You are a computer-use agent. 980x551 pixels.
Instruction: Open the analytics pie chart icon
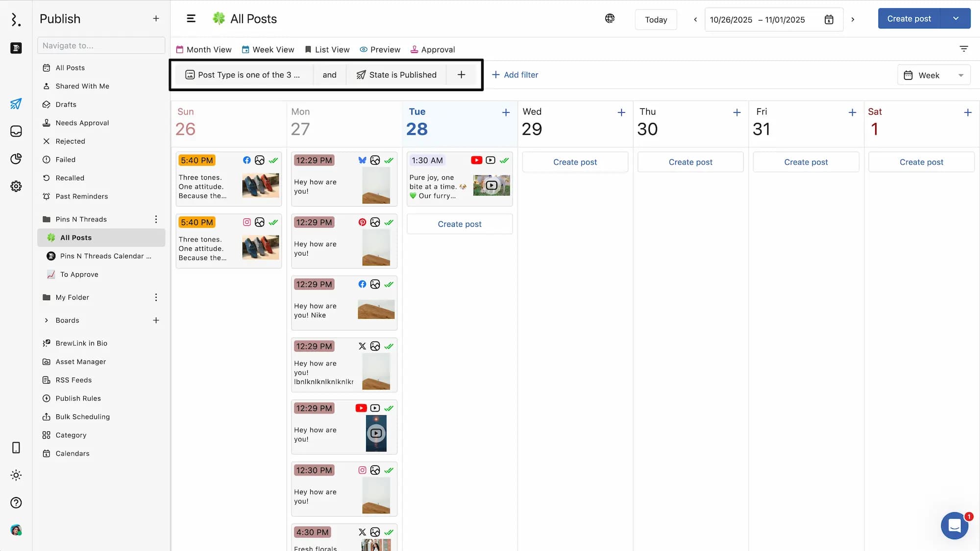16,159
